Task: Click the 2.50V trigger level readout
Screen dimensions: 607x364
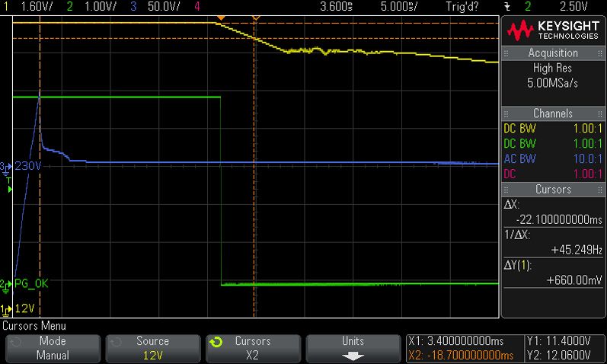Action: (x=573, y=6)
